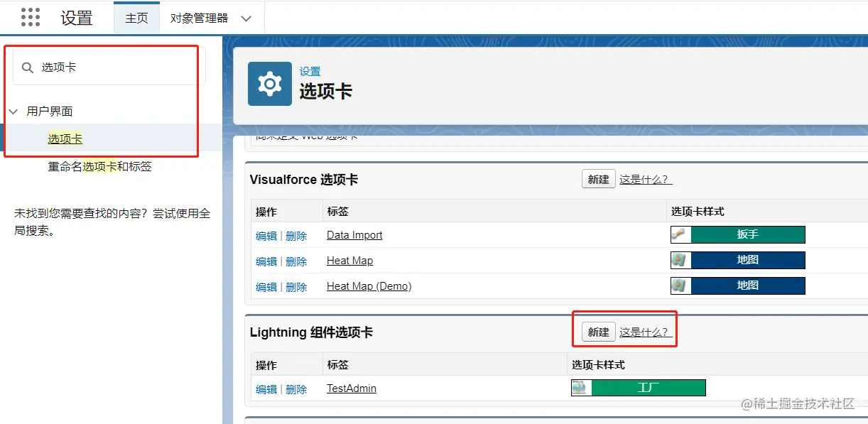Click the 选项卡样式 header in Lightning table
This screenshot has height=424, width=868.
point(598,365)
